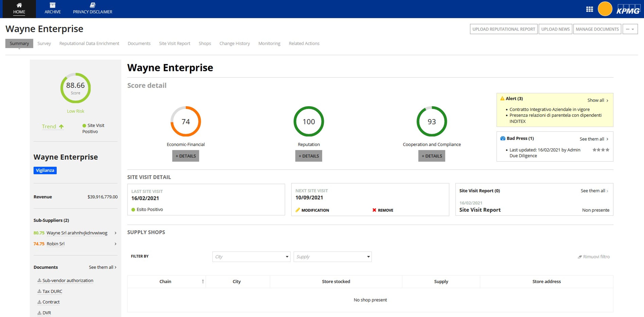Open the Related Actions tab
Viewport: 644px width, 317px height.
tap(304, 43)
